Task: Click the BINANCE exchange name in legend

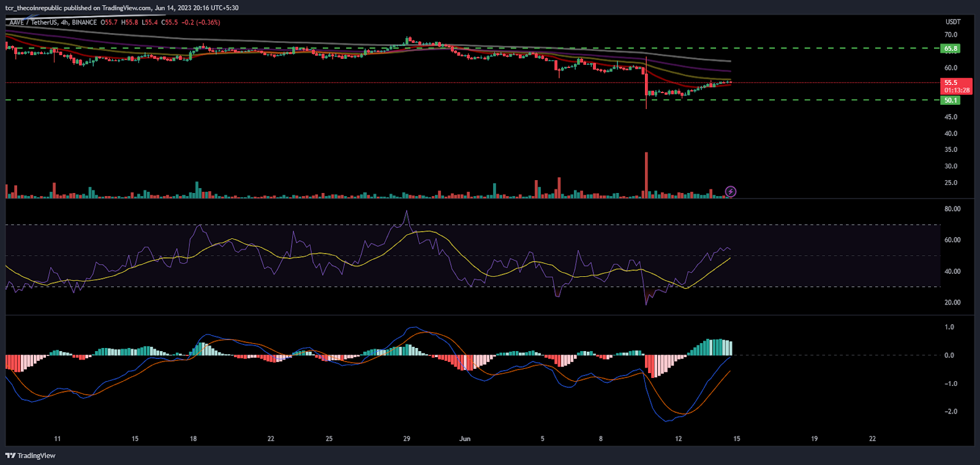Action: point(84,23)
